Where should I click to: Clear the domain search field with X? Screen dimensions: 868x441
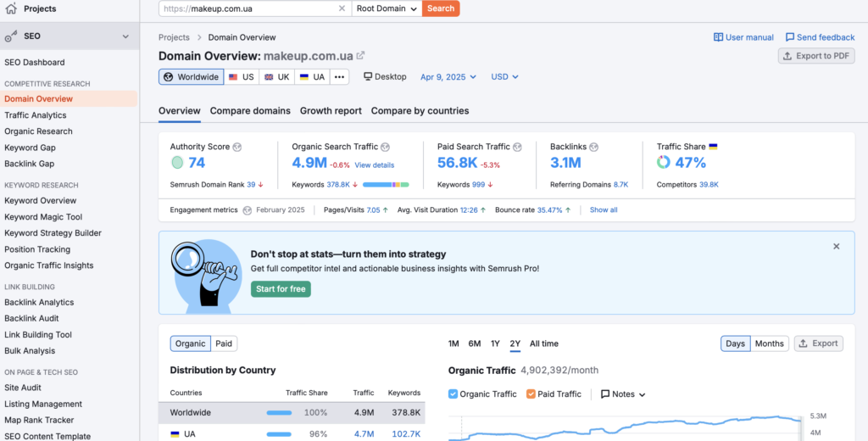[342, 8]
